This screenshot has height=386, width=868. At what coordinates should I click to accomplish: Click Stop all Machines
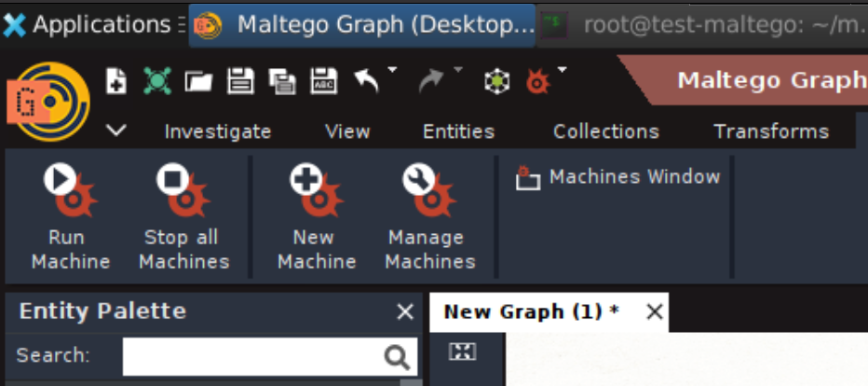pyautogui.click(x=183, y=217)
